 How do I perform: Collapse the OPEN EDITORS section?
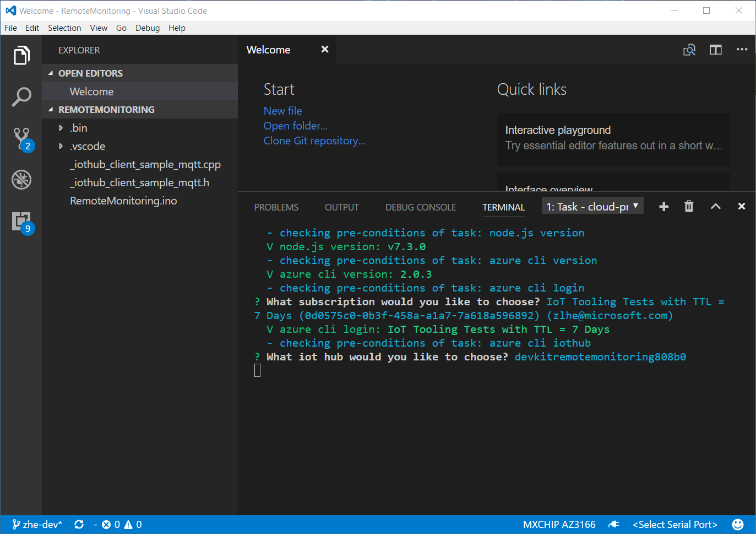[x=140, y=73]
